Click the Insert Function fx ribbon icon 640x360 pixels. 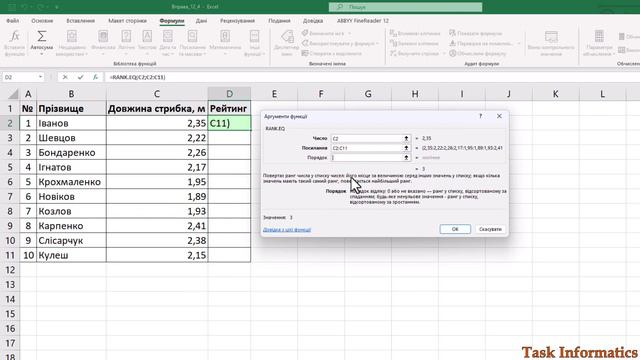[14, 36]
